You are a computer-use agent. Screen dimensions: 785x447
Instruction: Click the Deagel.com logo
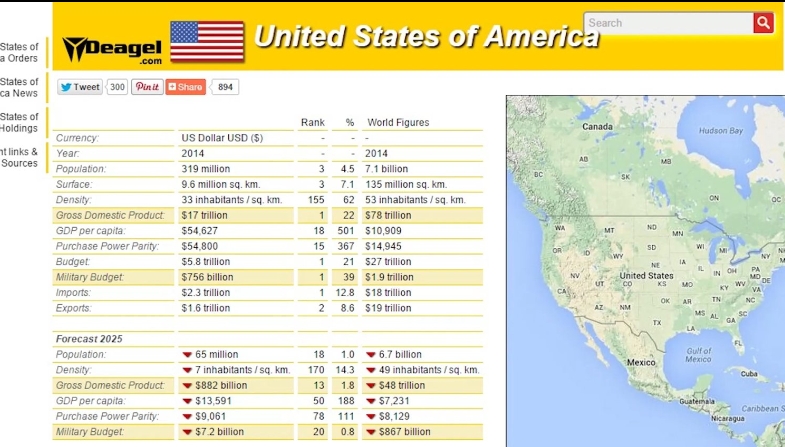(x=112, y=50)
